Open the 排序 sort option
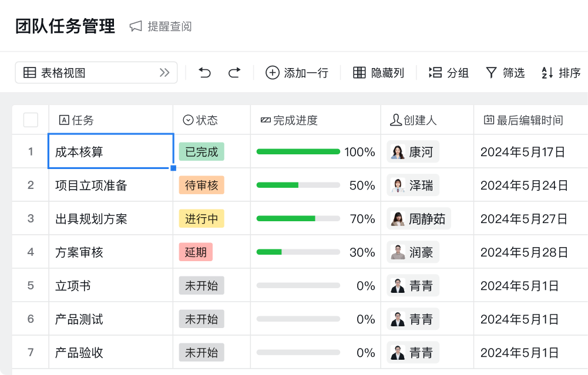588x375 pixels. click(x=560, y=72)
